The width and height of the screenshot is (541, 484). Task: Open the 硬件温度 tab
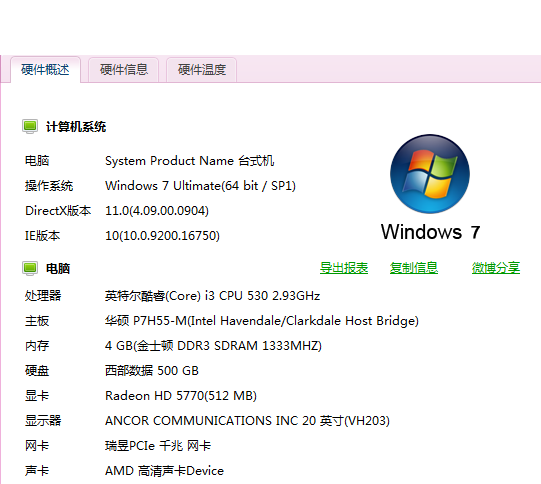pyautogui.click(x=202, y=70)
